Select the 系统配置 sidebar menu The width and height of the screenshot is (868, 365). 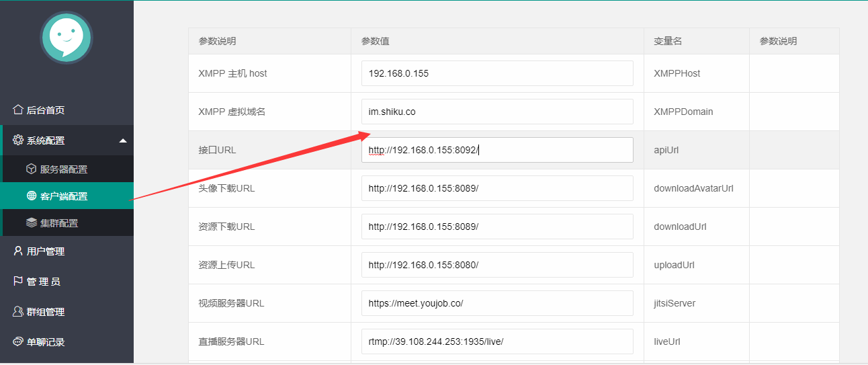[67, 140]
